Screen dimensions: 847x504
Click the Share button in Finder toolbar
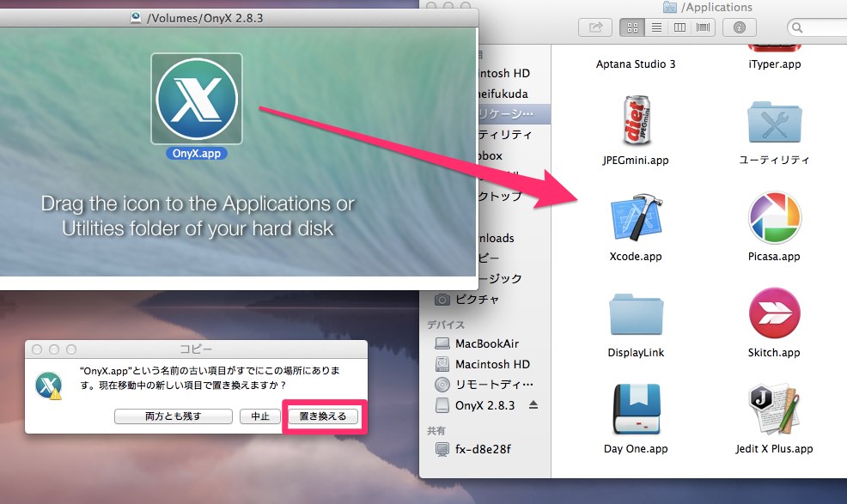click(595, 27)
